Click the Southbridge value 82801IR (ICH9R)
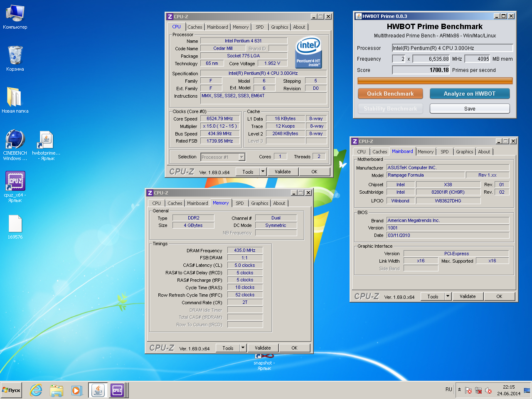Screen dimensions: 532x399 [448, 192]
